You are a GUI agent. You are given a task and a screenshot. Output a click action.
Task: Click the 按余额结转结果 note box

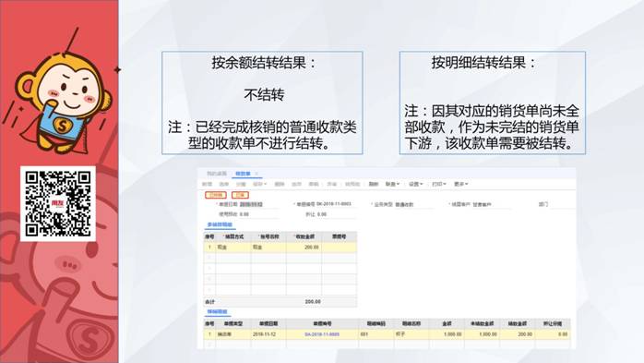tap(262, 103)
